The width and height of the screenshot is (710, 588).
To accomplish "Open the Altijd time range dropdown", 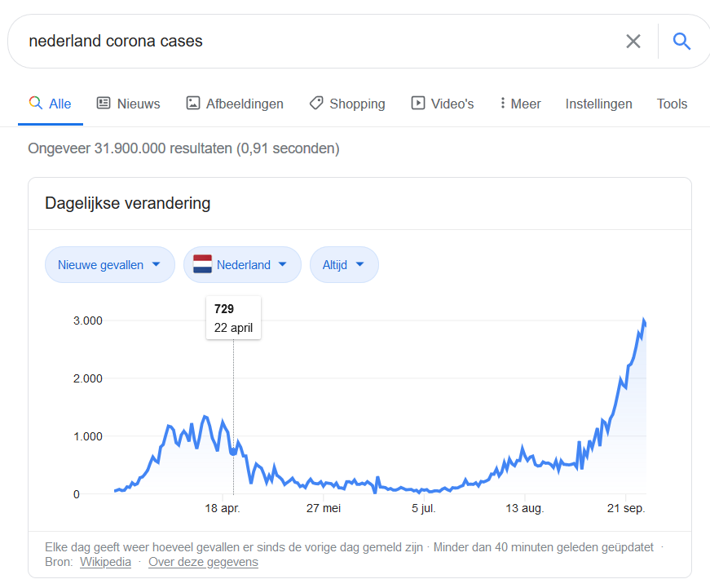I will click(x=344, y=264).
